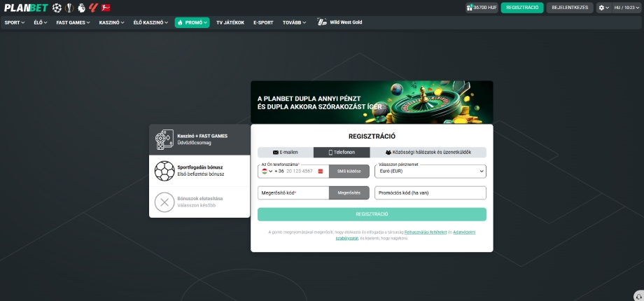Click the support headset icon
The width and height of the screenshot is (644, 301).
click(x=638, y=295)
